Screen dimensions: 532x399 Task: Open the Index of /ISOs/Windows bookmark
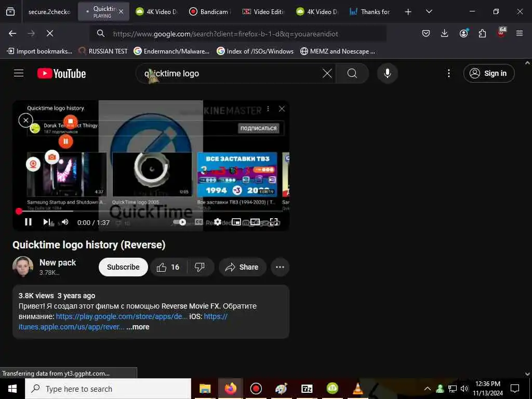coord(255,51)
